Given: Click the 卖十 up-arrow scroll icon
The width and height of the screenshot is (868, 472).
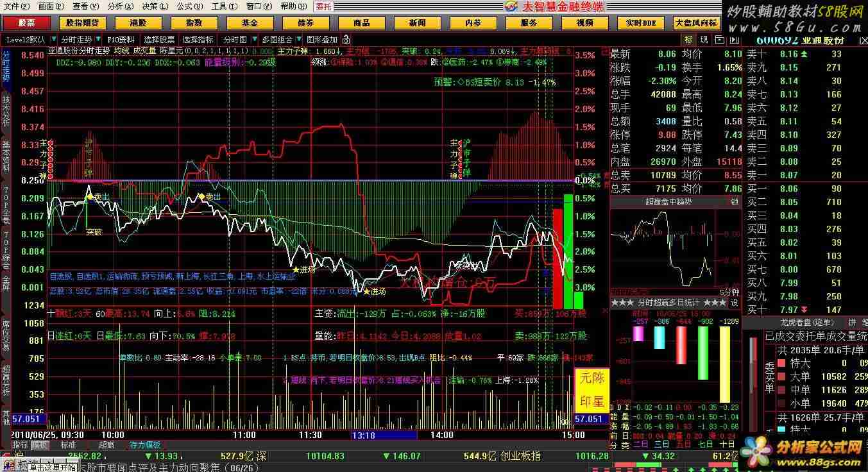Looking at the screenshot, I should tap(804, 55).
